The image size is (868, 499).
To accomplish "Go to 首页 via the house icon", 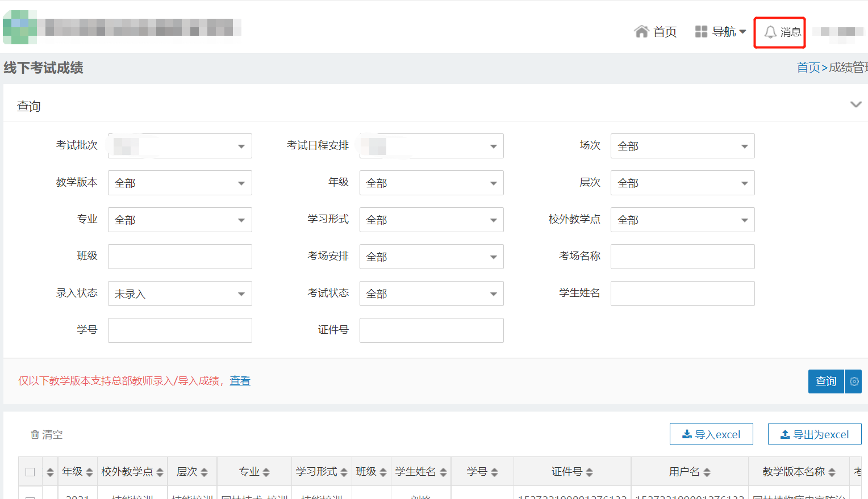I will pos(641,32).
